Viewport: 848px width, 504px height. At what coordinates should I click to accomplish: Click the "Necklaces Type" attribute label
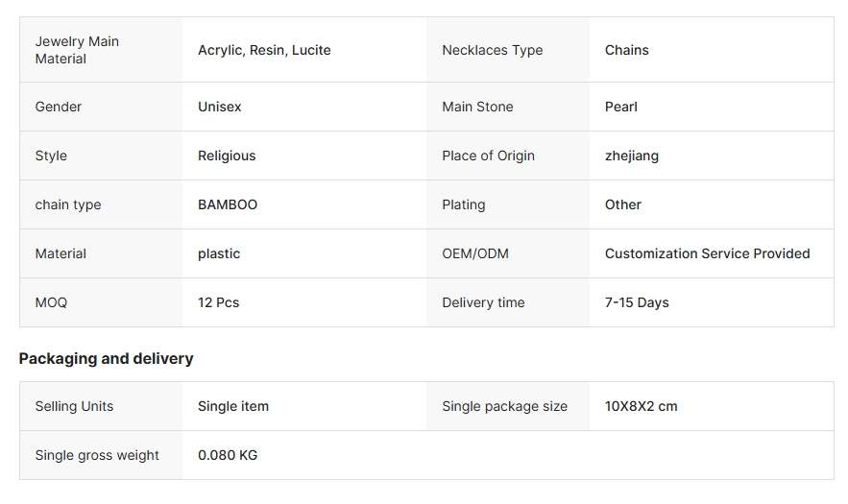click(x=492, y=50)
